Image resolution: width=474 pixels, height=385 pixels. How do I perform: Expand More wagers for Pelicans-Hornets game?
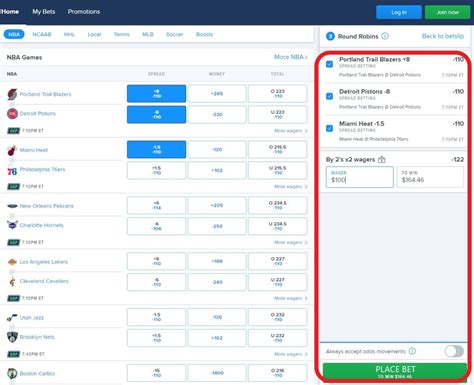click(x=290, y=242)
